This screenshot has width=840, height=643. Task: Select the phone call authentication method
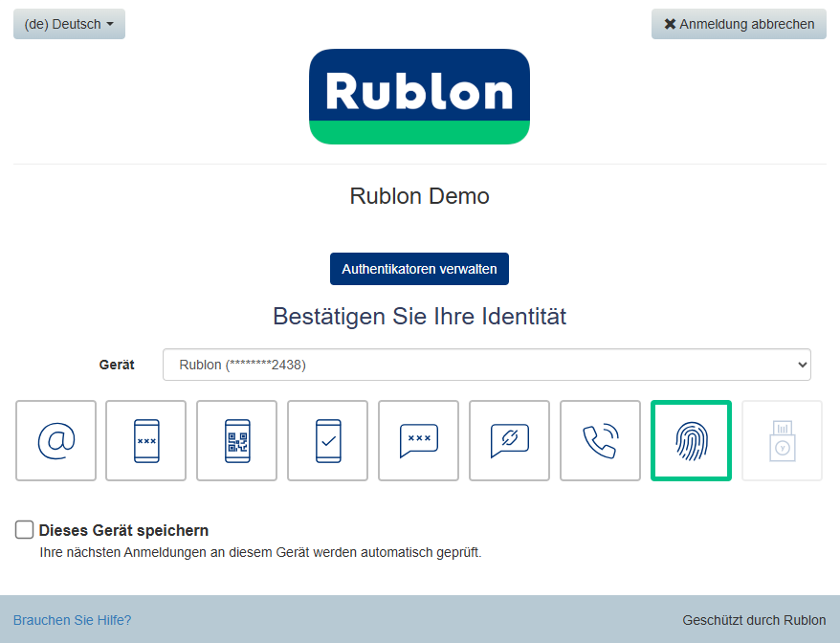600,440
